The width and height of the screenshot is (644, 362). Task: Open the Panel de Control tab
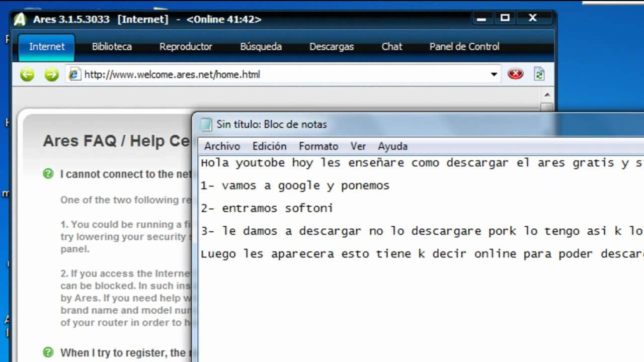tap(463, 47)
